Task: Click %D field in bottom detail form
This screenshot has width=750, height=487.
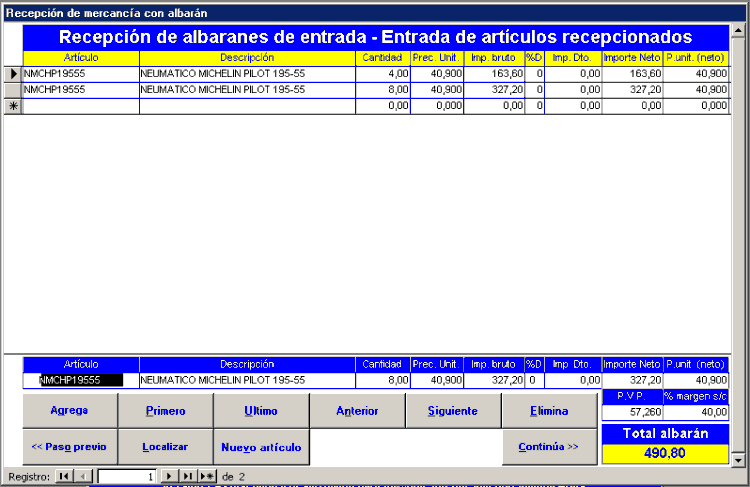Action: pyautogui.click(x=534, y=380)
